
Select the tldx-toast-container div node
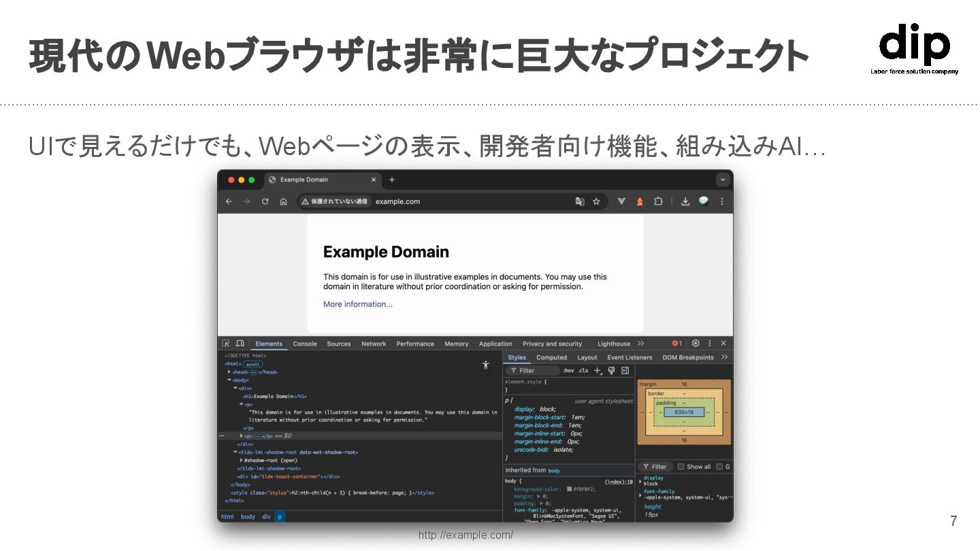click(x=288, y=477)
